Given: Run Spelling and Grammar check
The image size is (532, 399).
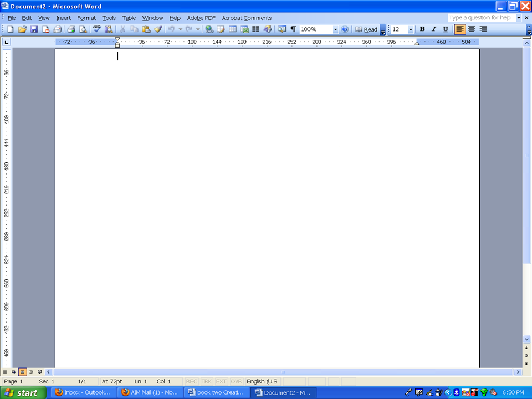Looking at the screenshot, I should 97,29.
